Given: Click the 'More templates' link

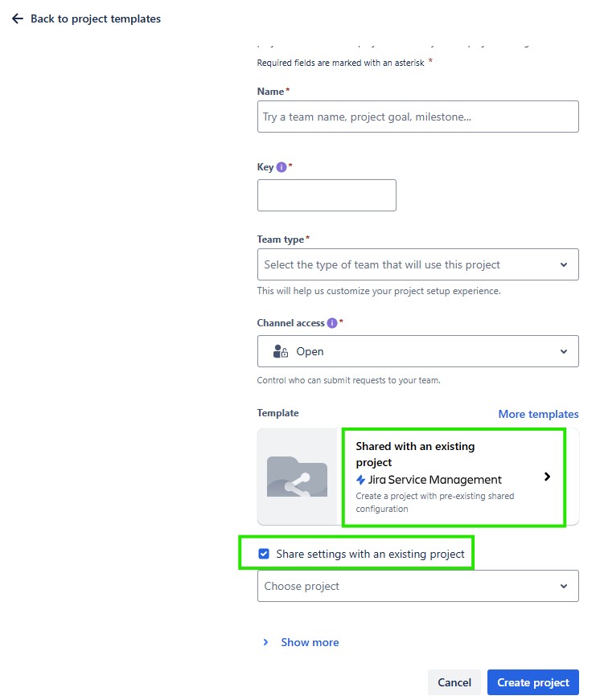Looking at the screenshot, I should [x=539, y=413].
